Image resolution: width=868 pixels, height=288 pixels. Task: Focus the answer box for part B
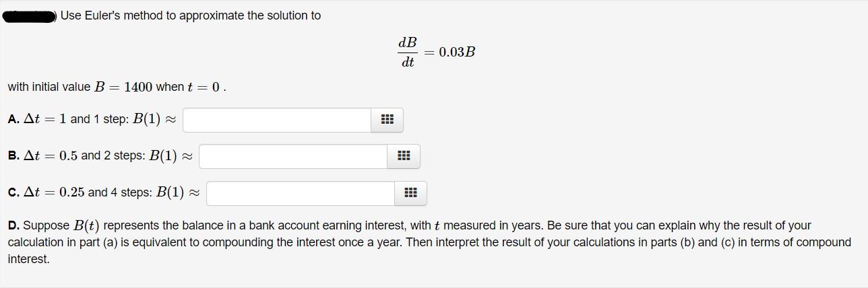293,156
